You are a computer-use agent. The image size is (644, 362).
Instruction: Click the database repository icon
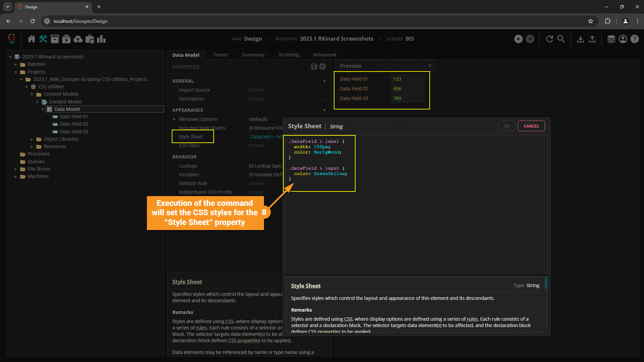point(611,39)
